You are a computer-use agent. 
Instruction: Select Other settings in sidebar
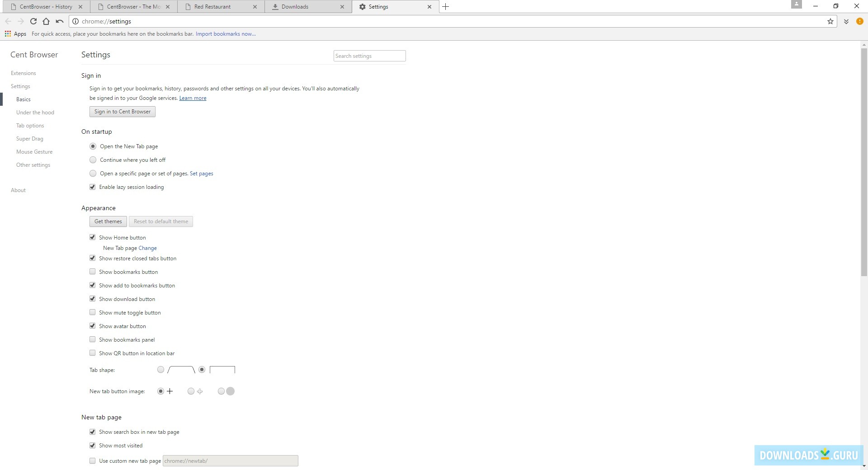click(x=33, y=165)
